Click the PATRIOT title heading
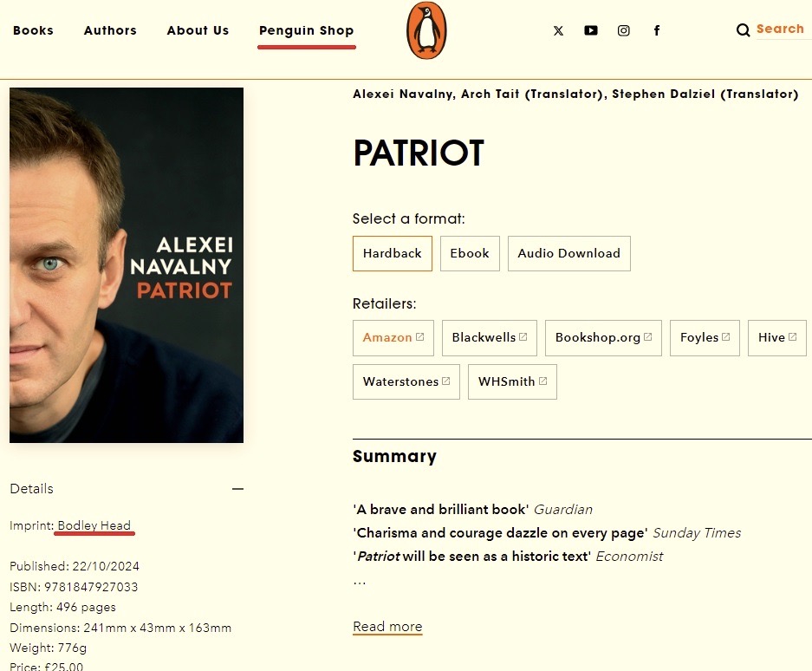The image size is (812, 671). click(419, 153)
